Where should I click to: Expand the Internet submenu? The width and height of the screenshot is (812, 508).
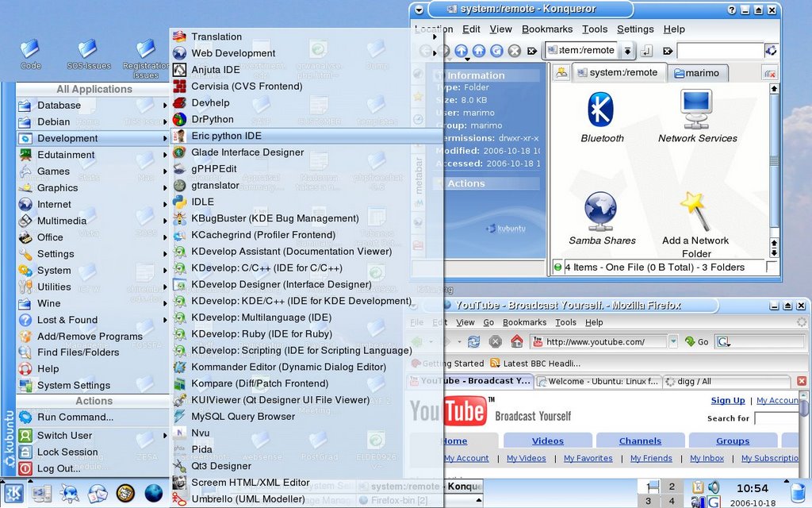tap(93, 204)
